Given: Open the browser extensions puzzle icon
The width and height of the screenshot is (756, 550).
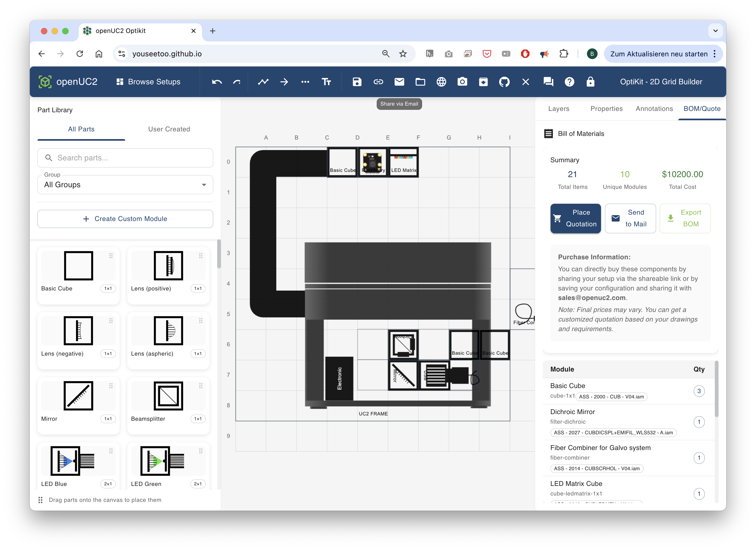Looking at the screenshot, I should (563, 54).
